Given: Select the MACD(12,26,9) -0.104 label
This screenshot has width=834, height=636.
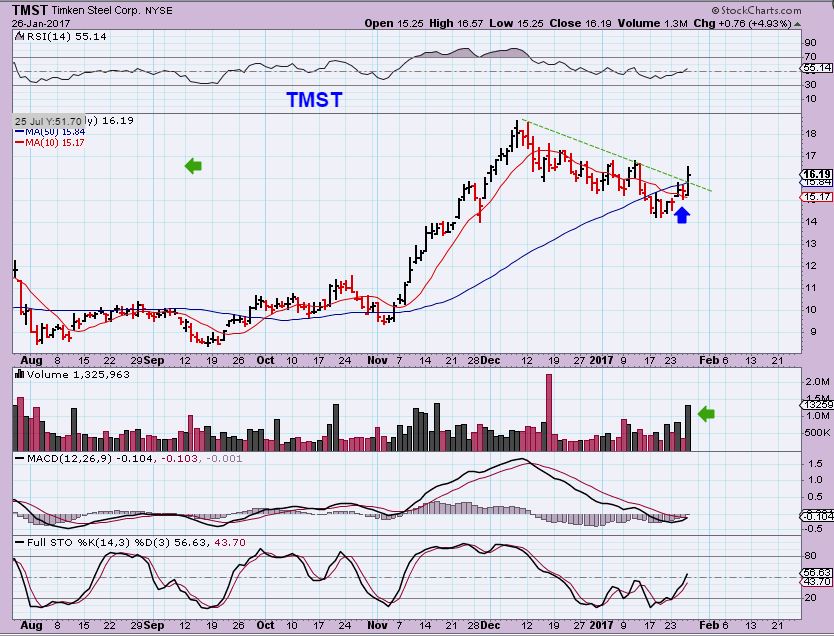Looking at the screenshot, I should coord(90,458).
